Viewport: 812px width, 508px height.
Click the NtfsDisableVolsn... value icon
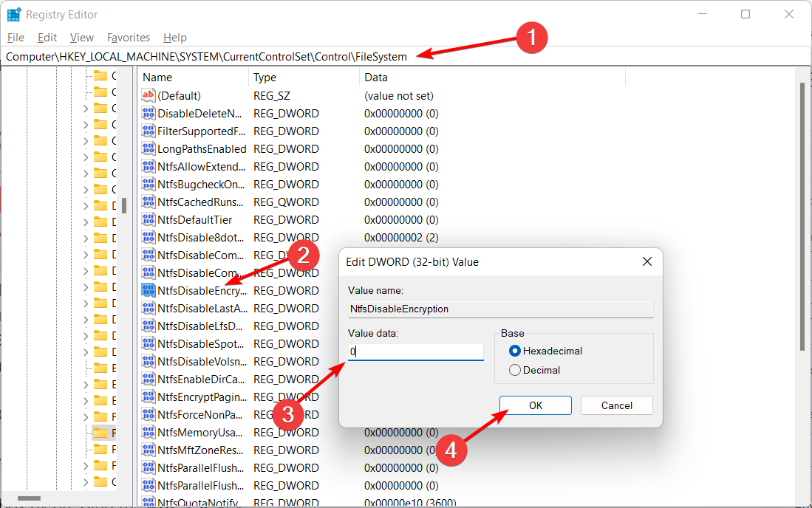point(148,361)
